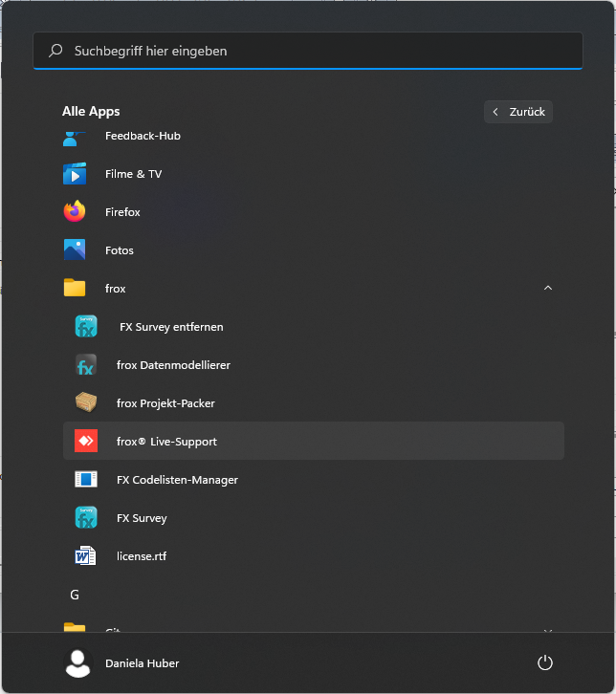Viewport: 616px width, 694px height.
Task: Focus the Suchbegriff hier eingeben search field
Action: 316,51
